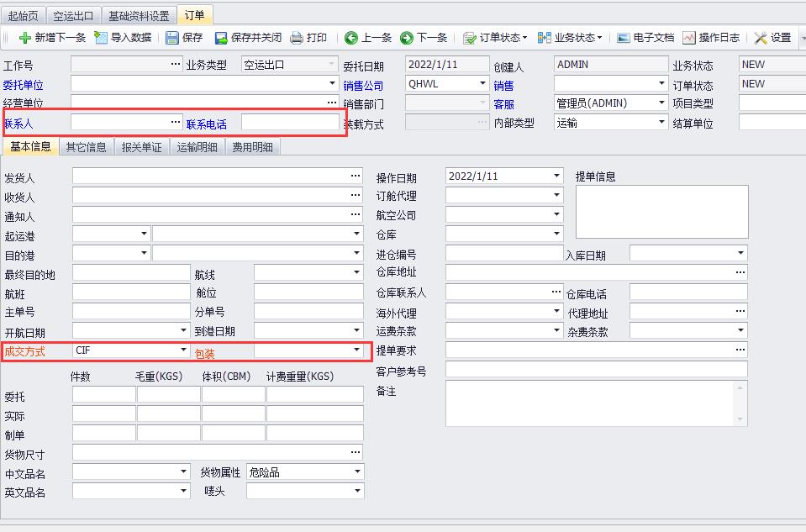This screenshot has width=806, height=532.
Task: Click the 委托单位 link label
Action: tap(24, 85)
